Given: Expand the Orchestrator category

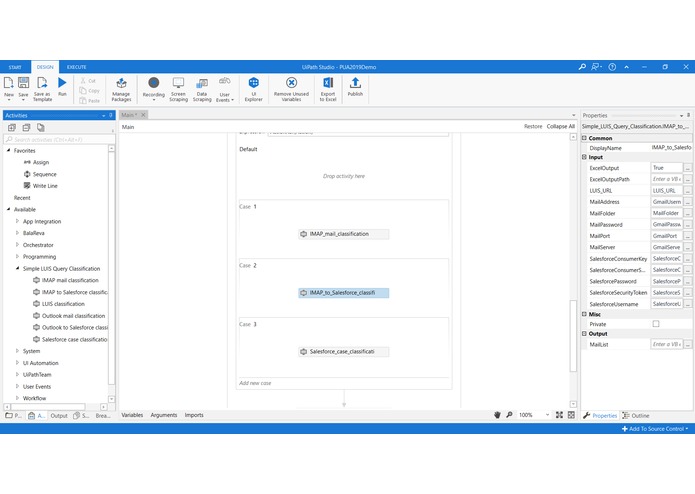Looking at the screenshot, I should click(17, 245).
